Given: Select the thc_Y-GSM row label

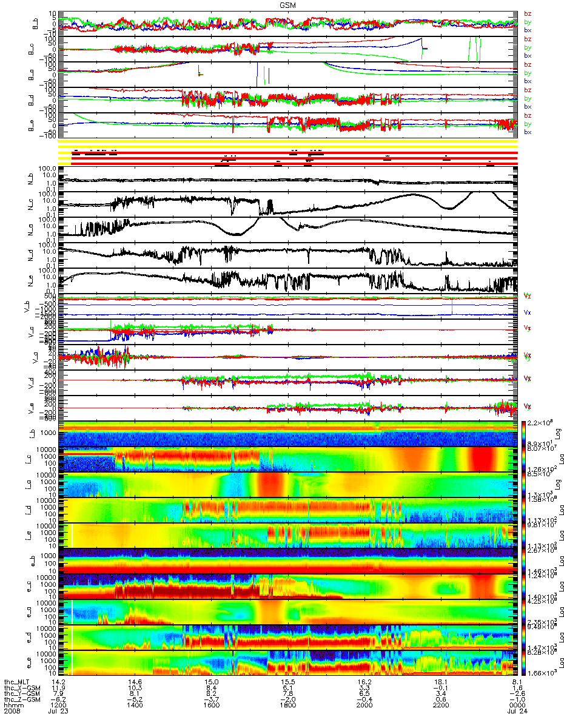Looking at the screenshot, I should (22, 693).
